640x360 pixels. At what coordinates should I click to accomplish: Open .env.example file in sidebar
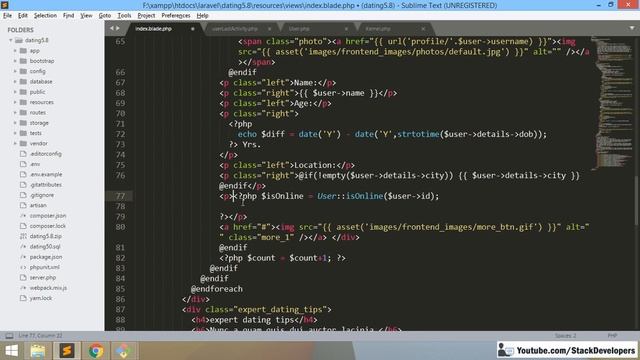46,174
